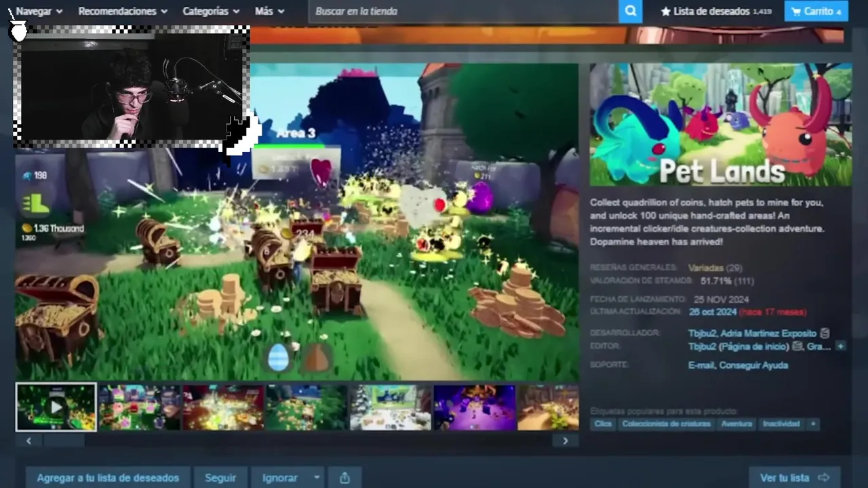The width and height of the screenshot is (868, 488).
Task: Click the 51.71% SteamDB rating
Action: [x=715, y=281]
